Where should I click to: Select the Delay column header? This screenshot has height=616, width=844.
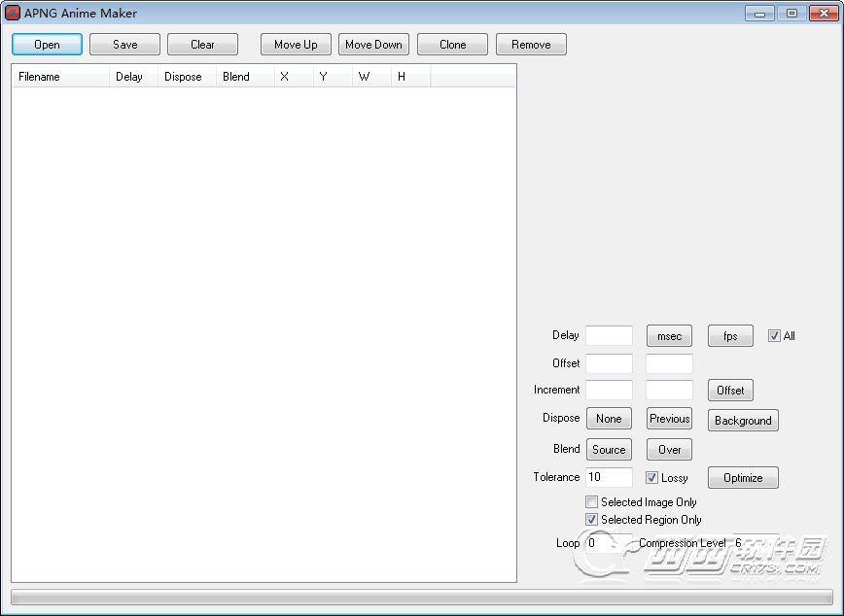click(133, 77)
